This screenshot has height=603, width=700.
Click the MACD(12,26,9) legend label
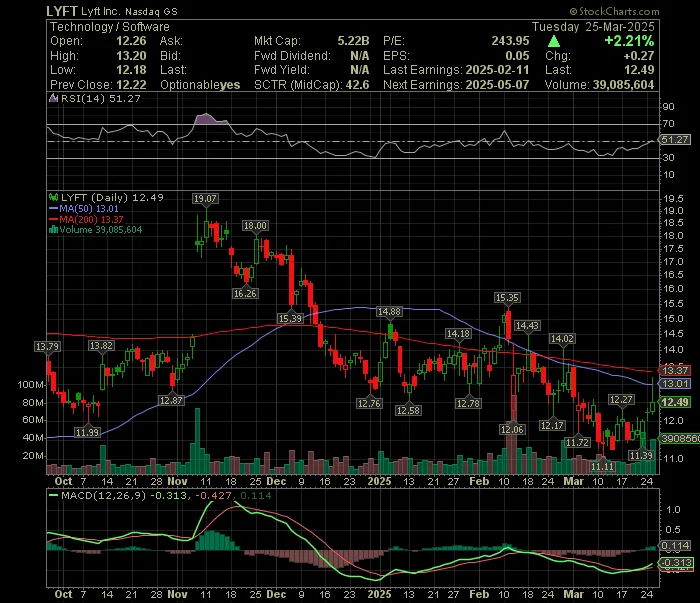click(x=104, y=495)
